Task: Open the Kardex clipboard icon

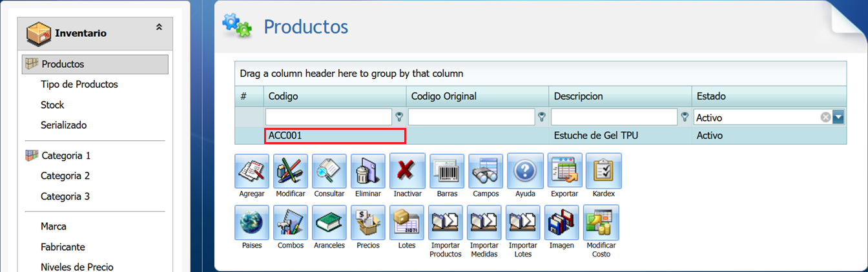Action: (x=604, y=171)
